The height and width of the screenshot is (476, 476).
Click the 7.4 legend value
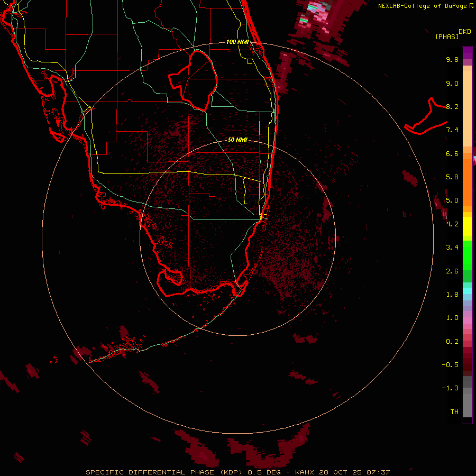tap(452, 130)
